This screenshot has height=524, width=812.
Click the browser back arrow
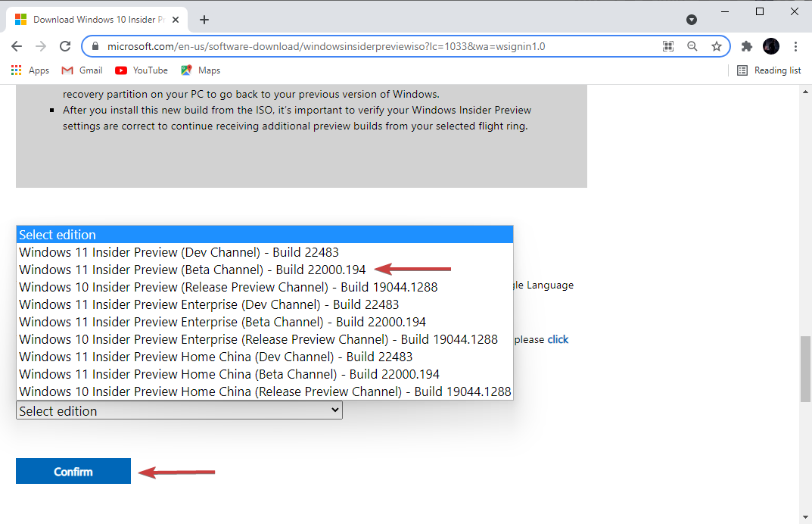click(x=17, y=47)
